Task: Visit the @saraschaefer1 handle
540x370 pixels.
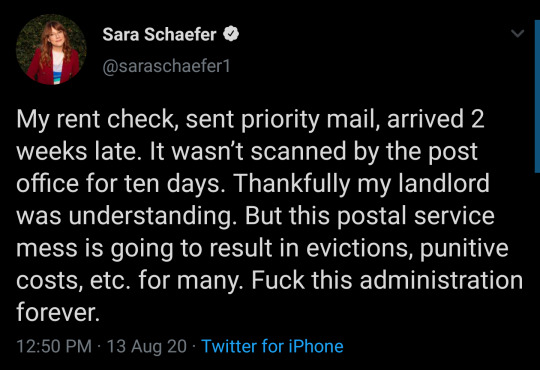Action: point(166,66)
